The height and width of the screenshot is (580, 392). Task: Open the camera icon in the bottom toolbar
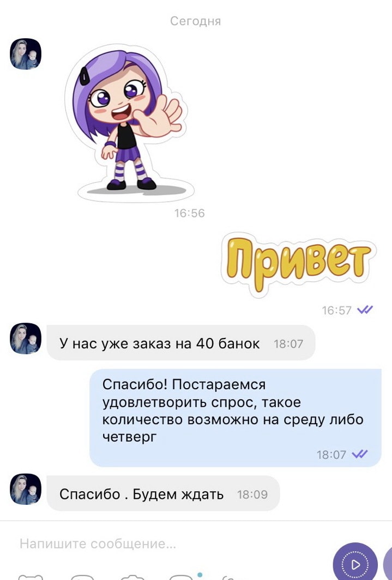(x=132, y=577)
